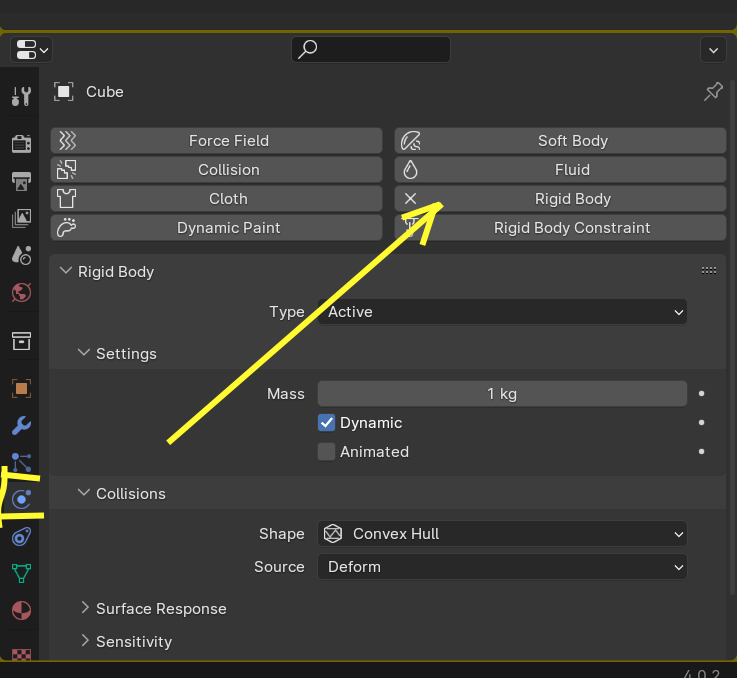Enable the Animated checkbox

click(327, 452)
